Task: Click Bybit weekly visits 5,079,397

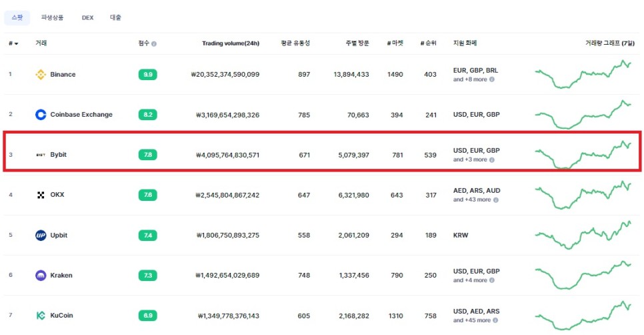Action: tap(353, 155)
